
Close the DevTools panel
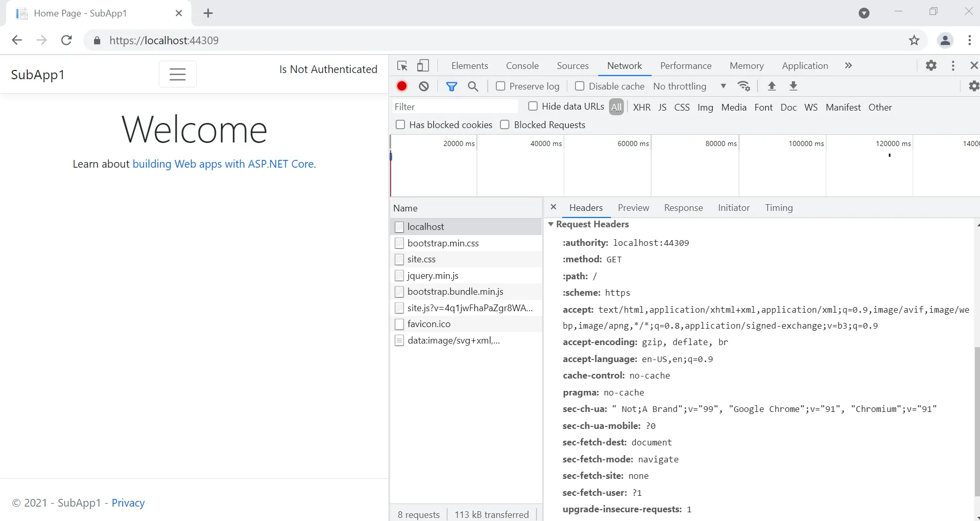974,66
